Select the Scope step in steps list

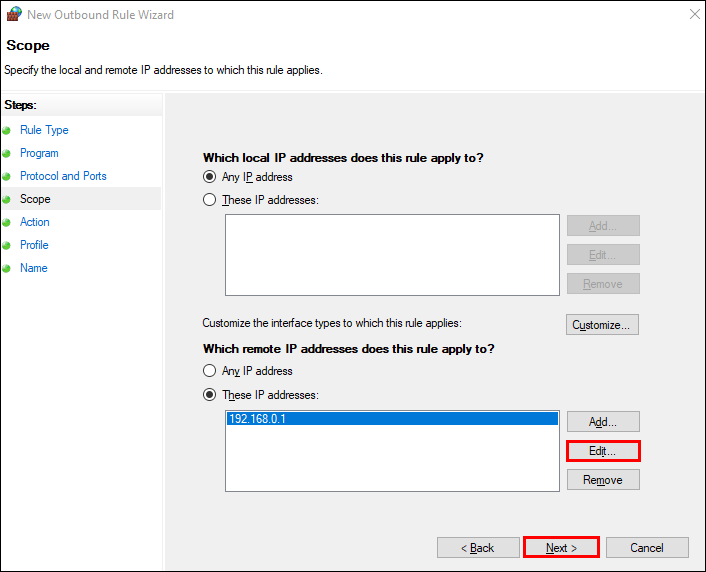(x=35, y=199)
